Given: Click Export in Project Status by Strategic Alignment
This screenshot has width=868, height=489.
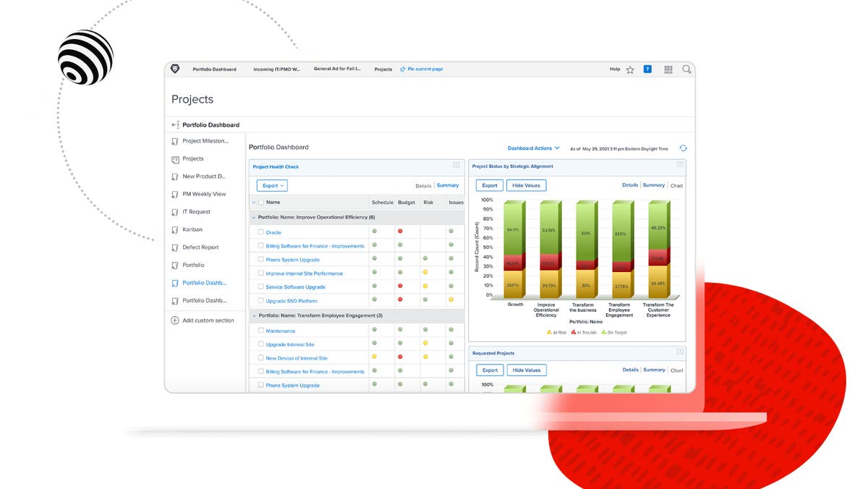Looking at the screenshot, I should point(490,186).
